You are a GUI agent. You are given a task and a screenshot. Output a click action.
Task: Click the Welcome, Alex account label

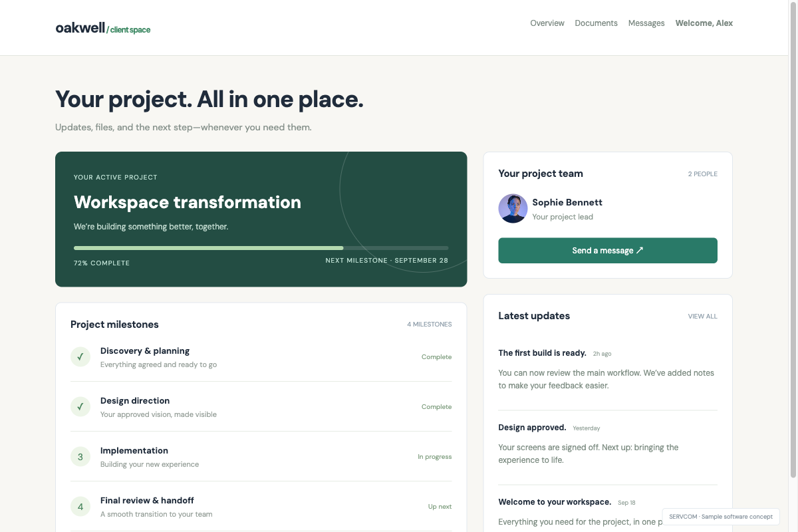click(x=704, y=23)
